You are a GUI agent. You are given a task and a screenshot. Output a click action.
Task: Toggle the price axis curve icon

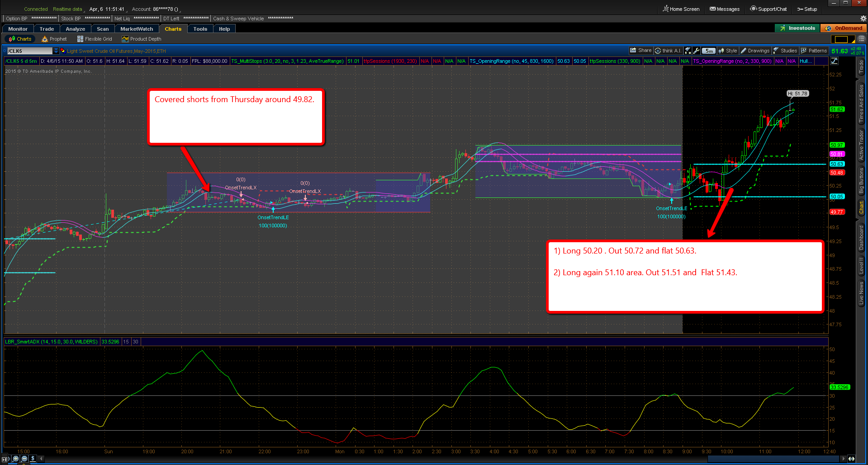(834, 61)
